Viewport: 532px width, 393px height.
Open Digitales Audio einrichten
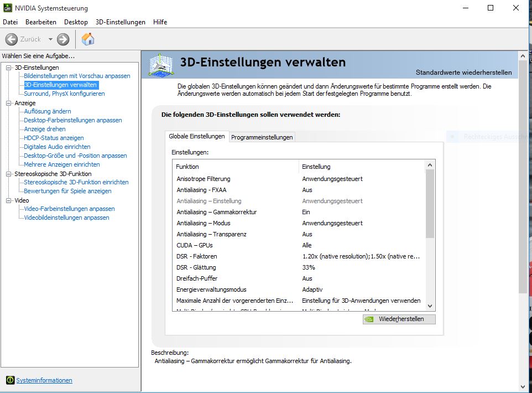click(57, 146)
